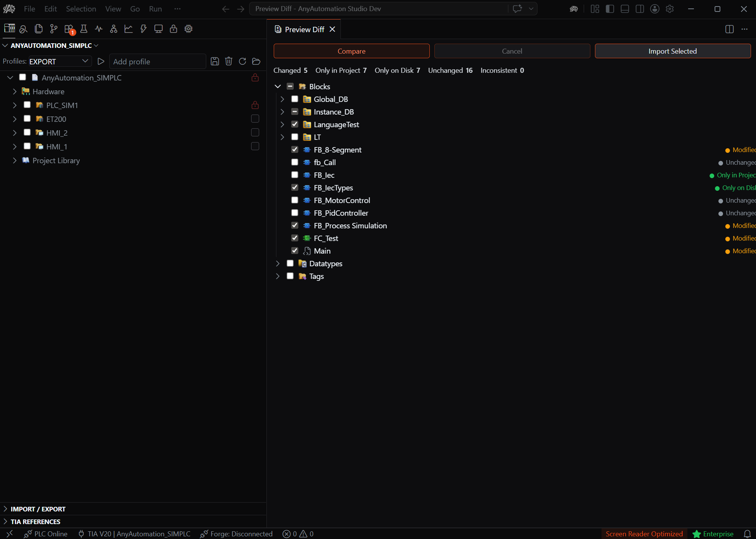Screen dimensions: 756x539
Task: Click PLC Online status bar item
Action: (x=46, y=534)
